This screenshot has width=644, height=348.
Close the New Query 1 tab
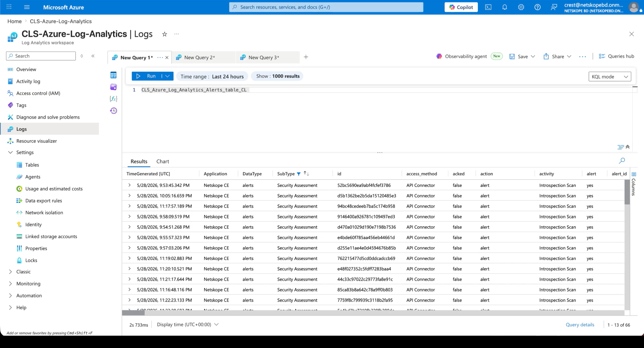click(167, 57)
